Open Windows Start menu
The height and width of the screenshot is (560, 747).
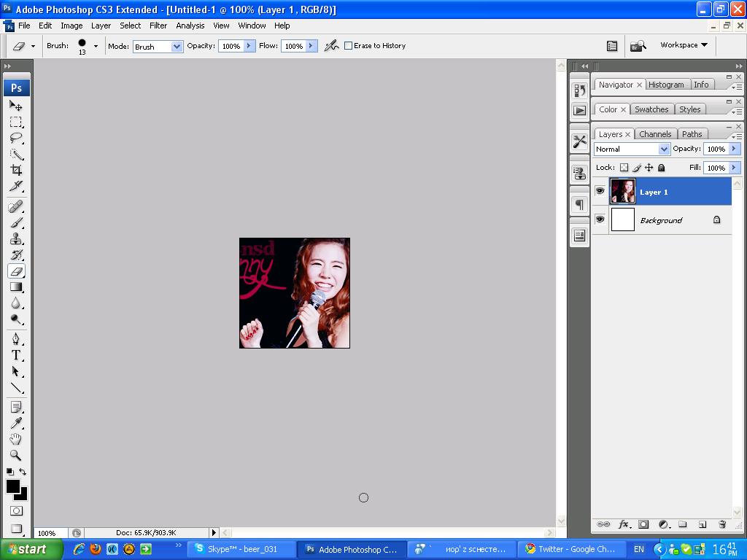pos(31,549)
